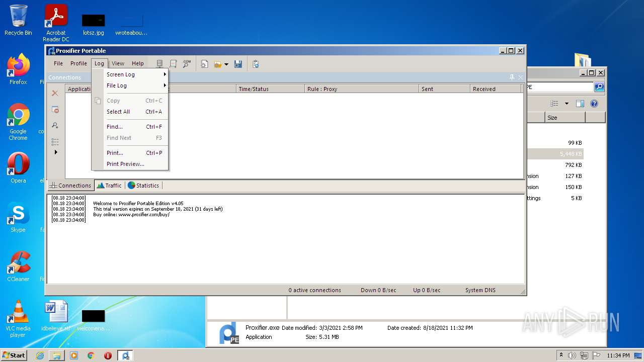The image size is (644, 362).
Task: Close the Connections panel with its X
Action: [520, 77]
